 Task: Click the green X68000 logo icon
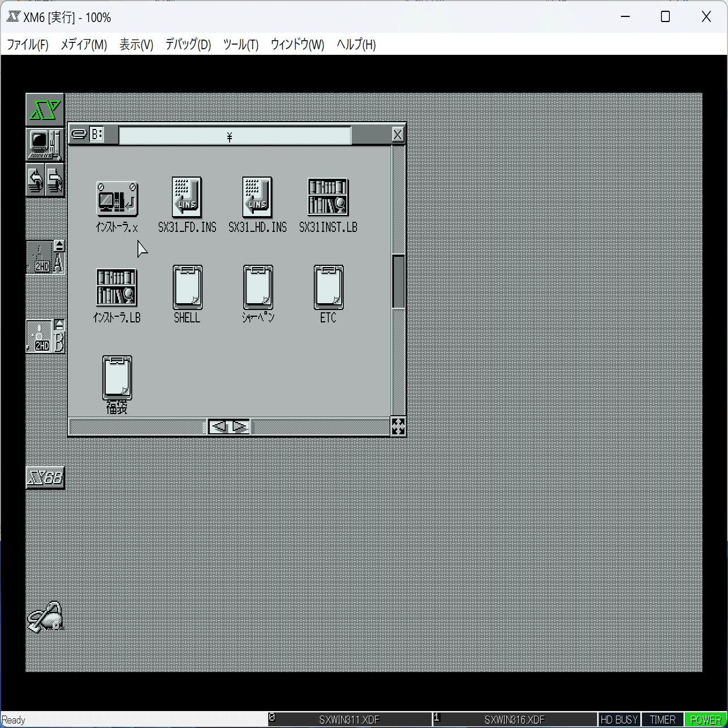click(45, 109)
